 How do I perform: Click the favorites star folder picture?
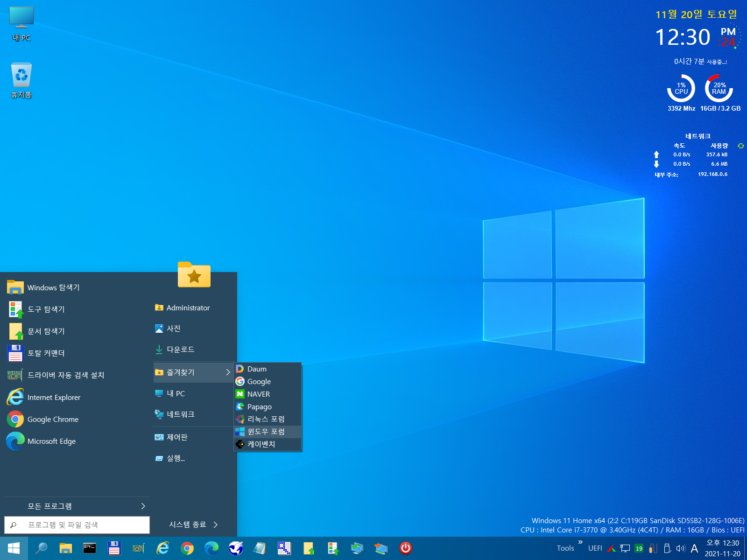coord(194,274)
